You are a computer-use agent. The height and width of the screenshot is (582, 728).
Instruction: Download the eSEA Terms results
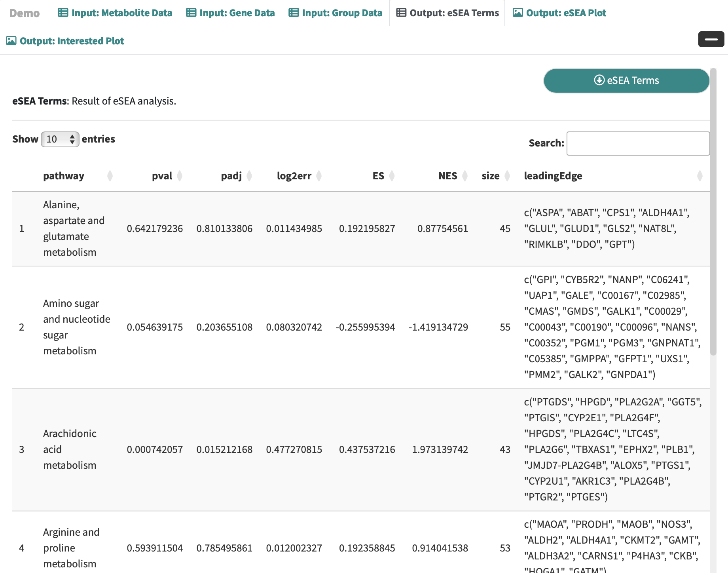[x=626, y=80]
